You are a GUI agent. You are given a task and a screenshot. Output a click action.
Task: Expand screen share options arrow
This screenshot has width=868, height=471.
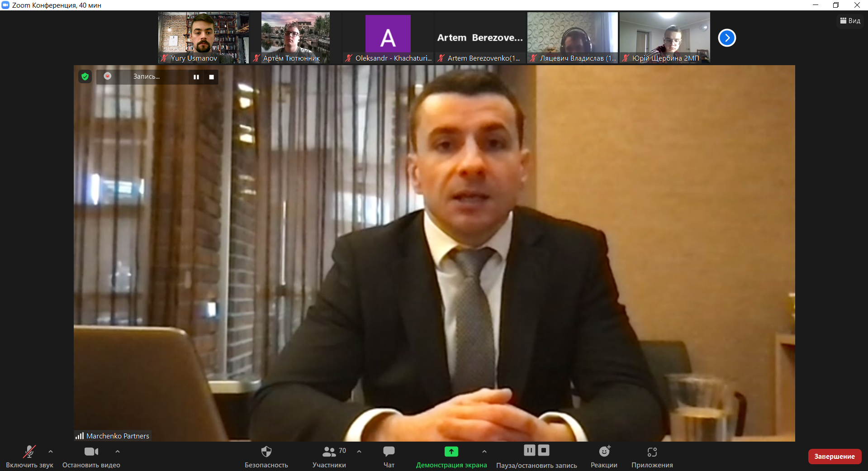[484, 452]
